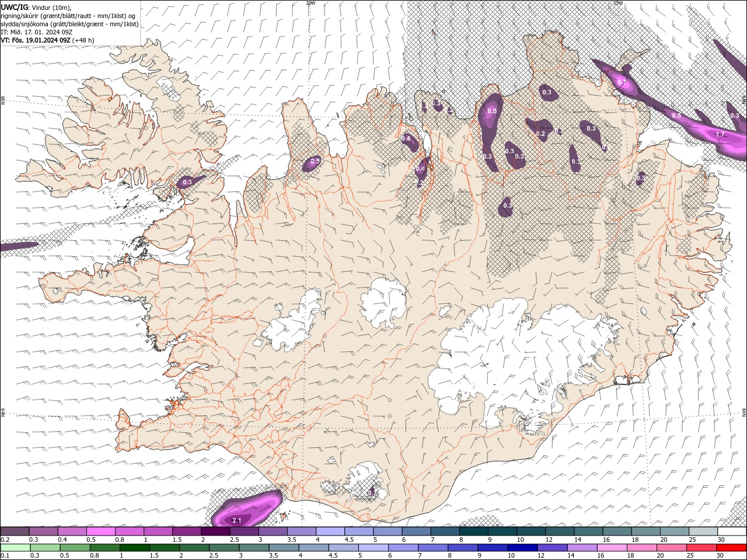Click the dark navy swatch above lower legend '10'
The image size is (747, 560).
click(x=522, y=548)
